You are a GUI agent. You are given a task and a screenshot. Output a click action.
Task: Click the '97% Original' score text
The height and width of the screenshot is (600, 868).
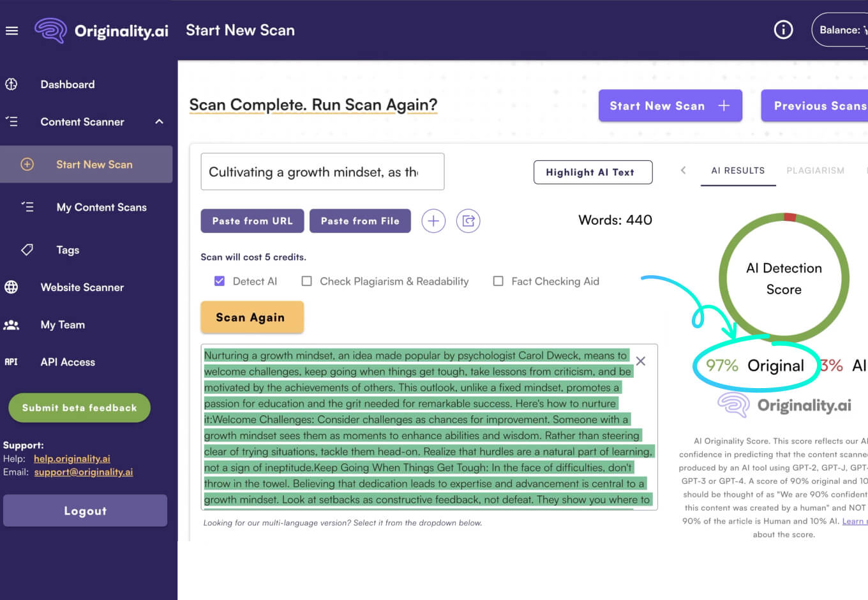(x=755, y=366)
